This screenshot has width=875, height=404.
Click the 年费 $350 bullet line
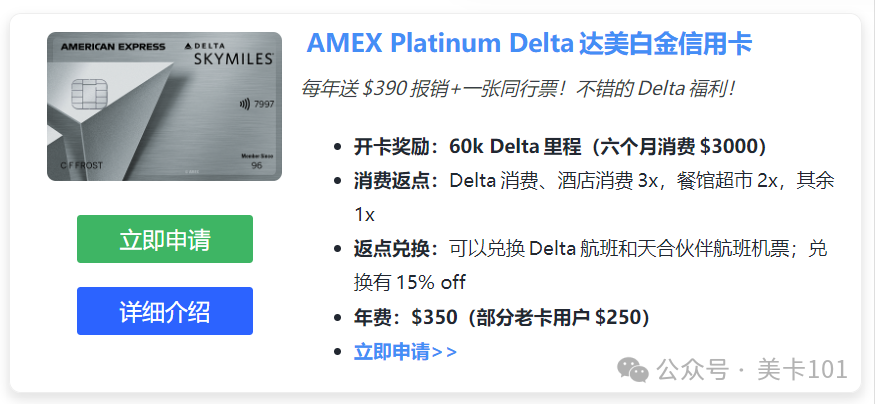point(502,318)
